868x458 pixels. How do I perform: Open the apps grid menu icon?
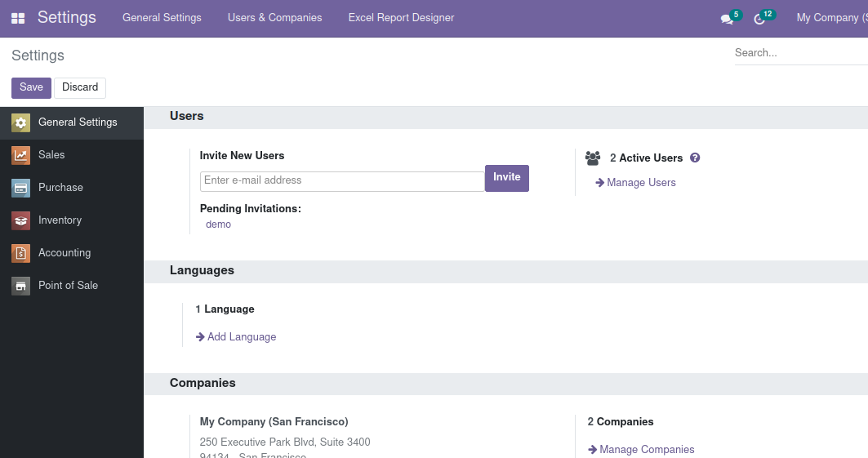click(x=18, y=18)
